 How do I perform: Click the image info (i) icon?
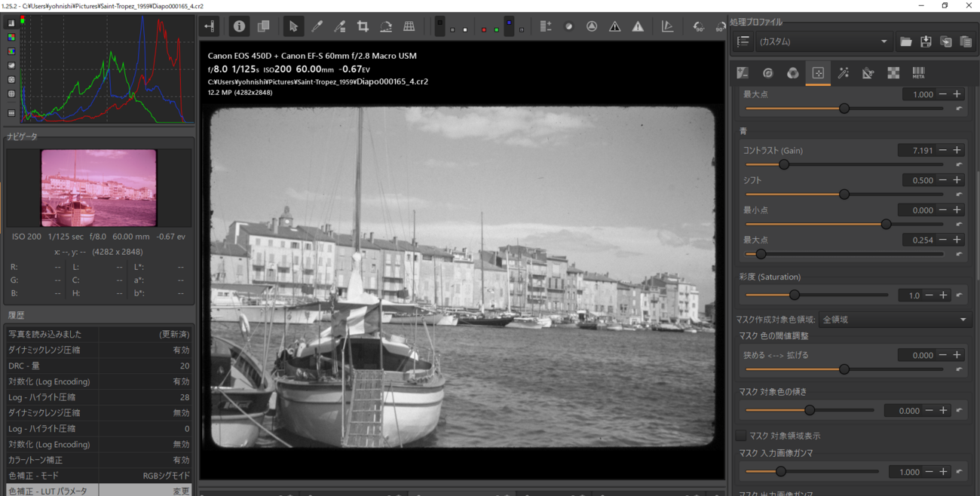coord(239,26)
